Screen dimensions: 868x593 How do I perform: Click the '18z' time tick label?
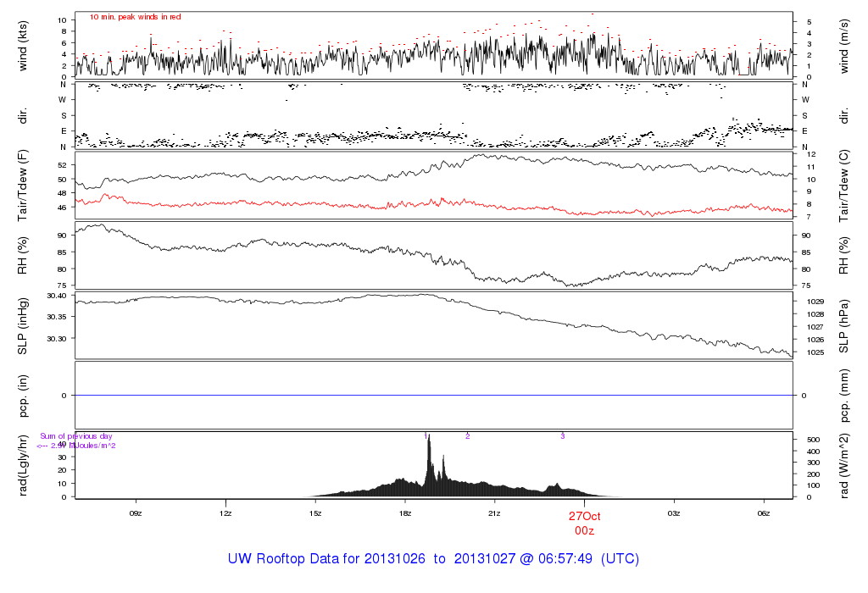404,513
